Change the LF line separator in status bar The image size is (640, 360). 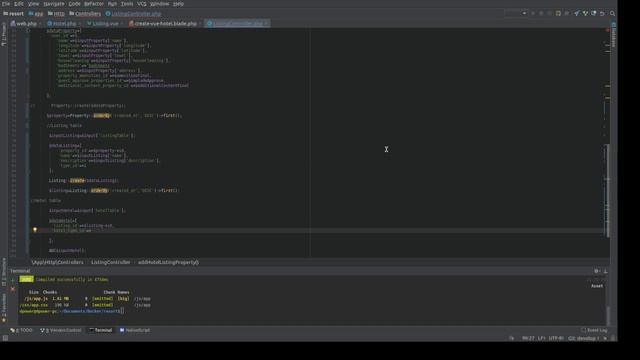point(542,338)
